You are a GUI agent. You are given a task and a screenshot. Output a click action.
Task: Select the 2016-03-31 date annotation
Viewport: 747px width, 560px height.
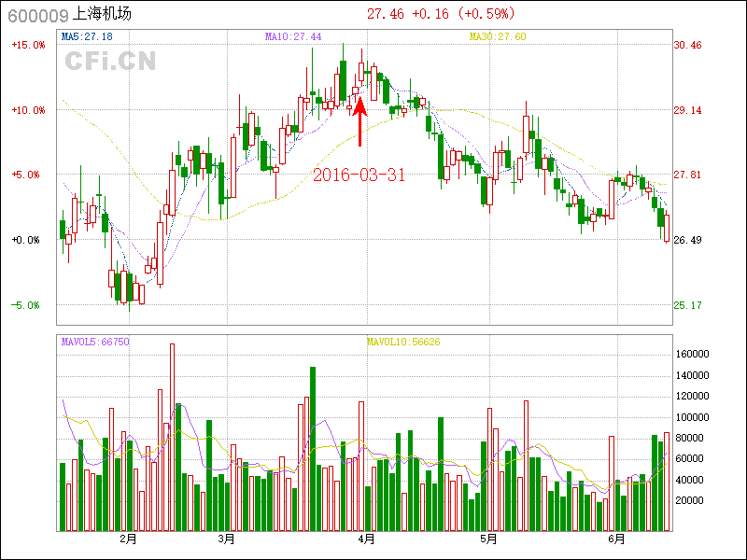[x=359, y=175]
